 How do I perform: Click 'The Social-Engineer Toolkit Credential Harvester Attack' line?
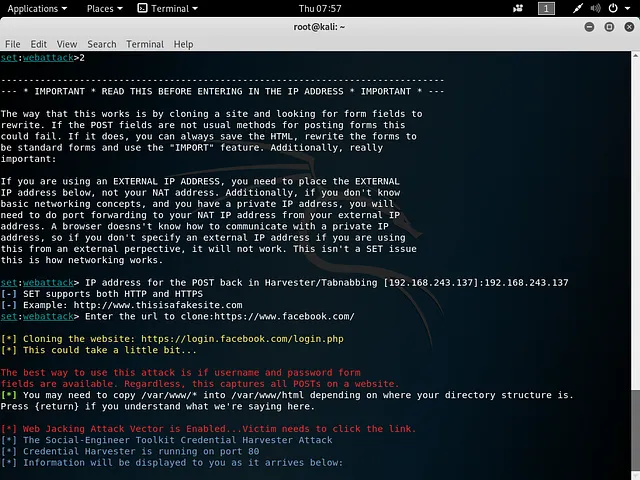point(167,440)
